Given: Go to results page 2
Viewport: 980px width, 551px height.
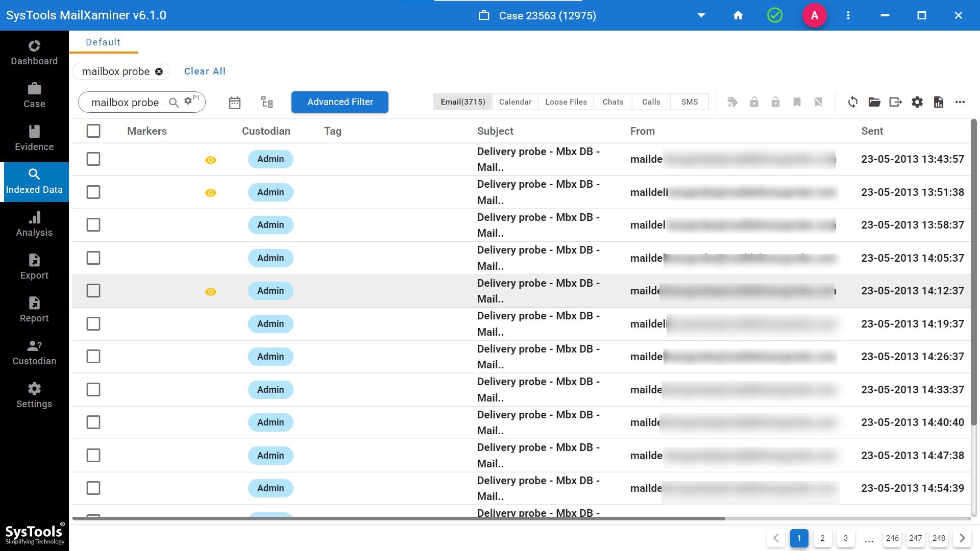Looking at the screenshot, I should (x=822, y=538).
